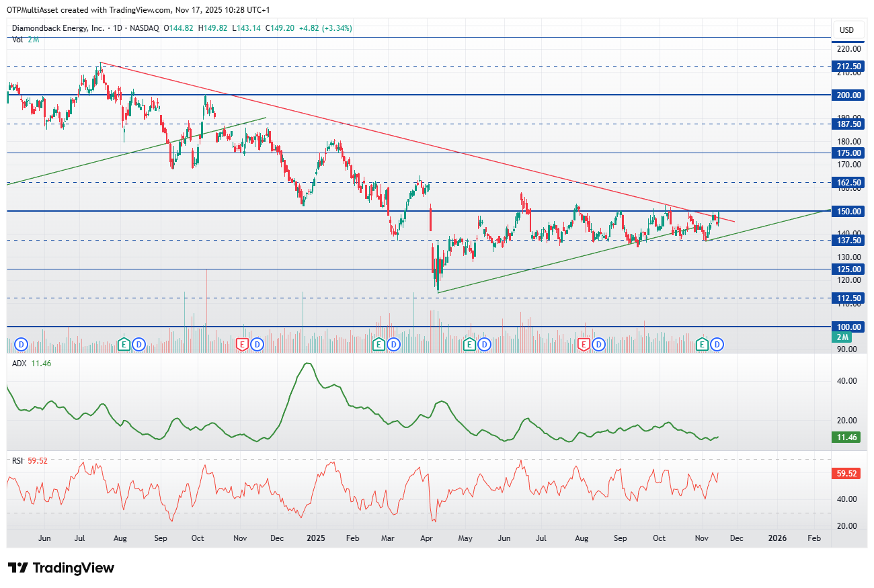This screenshot has height=588, width=874.
Task: Expand the Vol 2M indicator legend
Action: (x=26, y=39)
